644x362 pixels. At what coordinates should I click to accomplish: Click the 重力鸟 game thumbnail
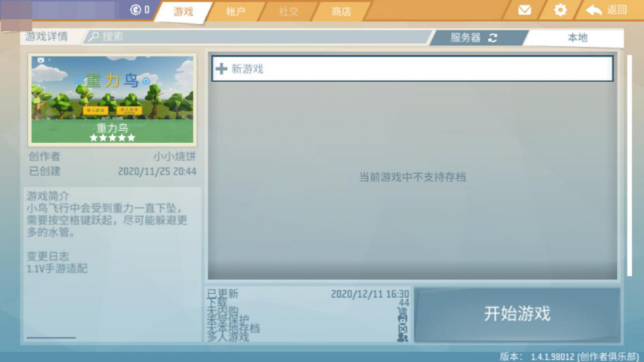pos(112,99)
